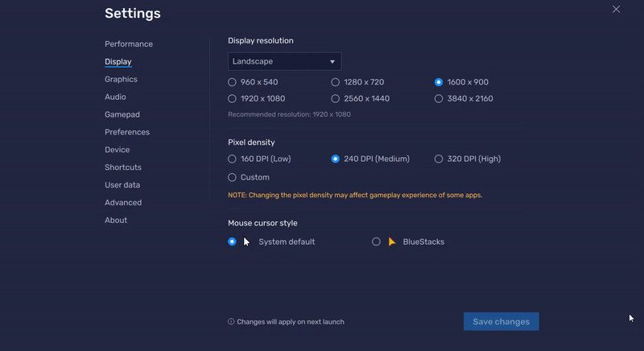
Task: Open the About section
Action: click(x=116, y=221)
